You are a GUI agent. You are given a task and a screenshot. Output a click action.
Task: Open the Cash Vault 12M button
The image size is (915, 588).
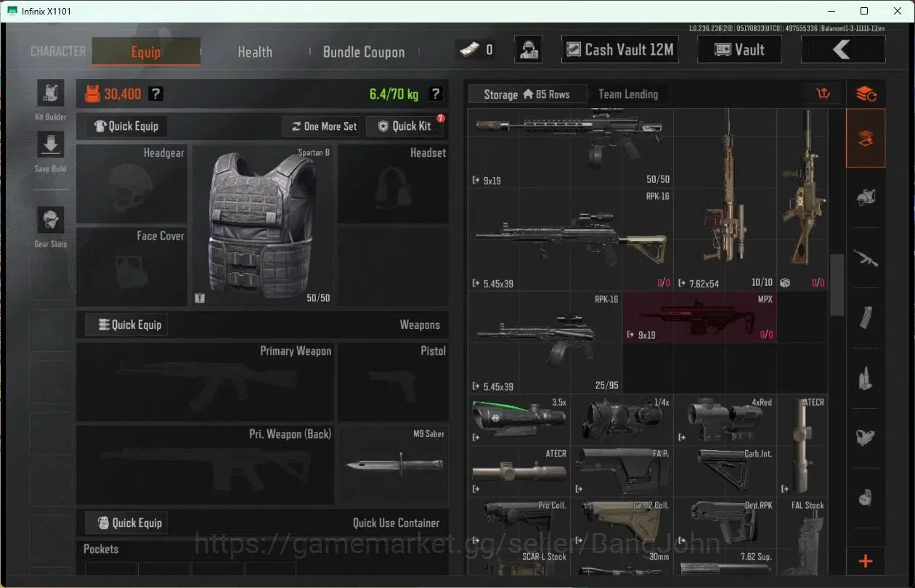pos(620,49)
